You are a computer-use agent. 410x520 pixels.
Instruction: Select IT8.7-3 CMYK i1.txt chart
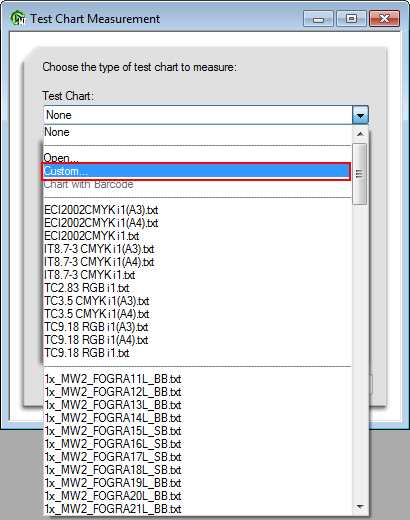coord(197,275)
